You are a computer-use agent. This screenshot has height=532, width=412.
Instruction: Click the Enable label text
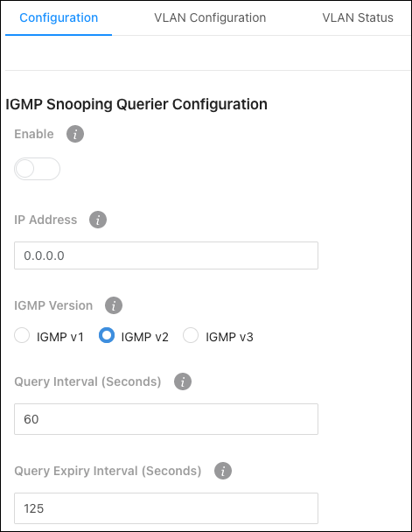(x=34, y=134)
